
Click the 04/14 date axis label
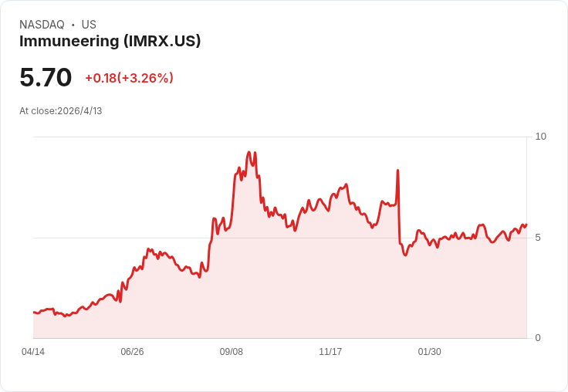click(33, 351)
